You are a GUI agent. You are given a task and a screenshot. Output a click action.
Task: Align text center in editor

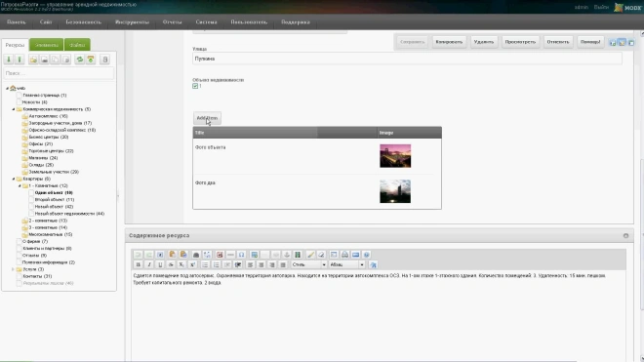(x=262, y=264)
